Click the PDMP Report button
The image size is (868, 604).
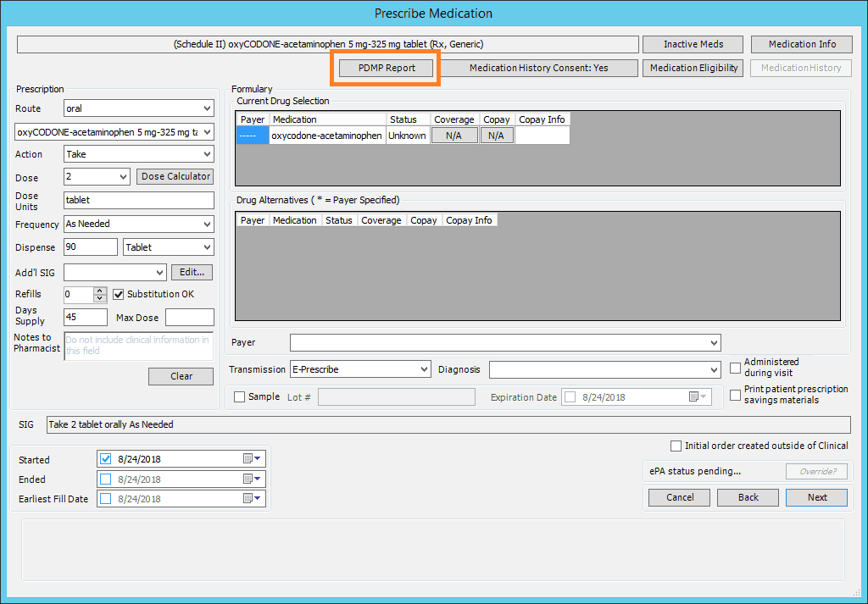coord(387,68)
